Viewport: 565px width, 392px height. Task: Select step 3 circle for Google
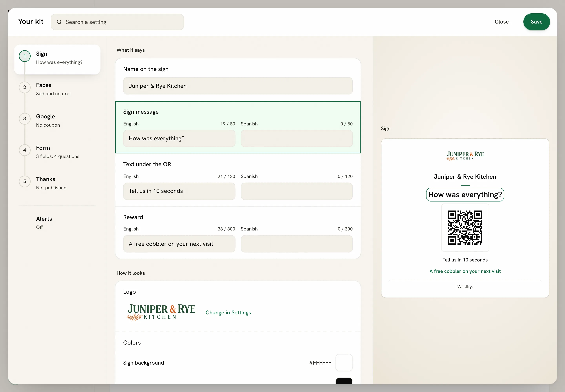pos(25,119)
